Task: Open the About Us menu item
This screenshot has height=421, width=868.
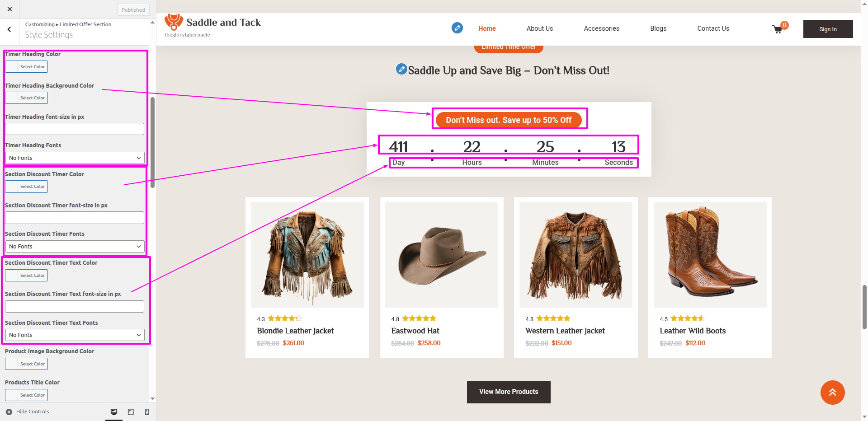Action: pos(539,28)
